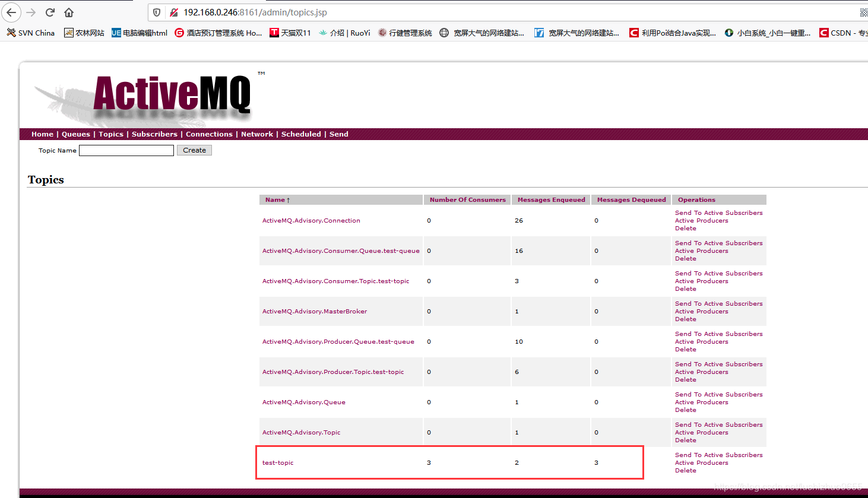Go back with the browser back arrow

(x=11, y=12)
